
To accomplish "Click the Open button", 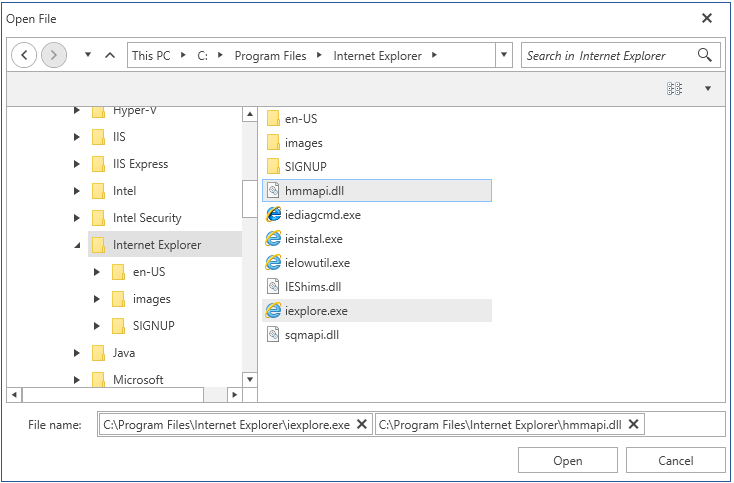I will [x=568, y=461].
